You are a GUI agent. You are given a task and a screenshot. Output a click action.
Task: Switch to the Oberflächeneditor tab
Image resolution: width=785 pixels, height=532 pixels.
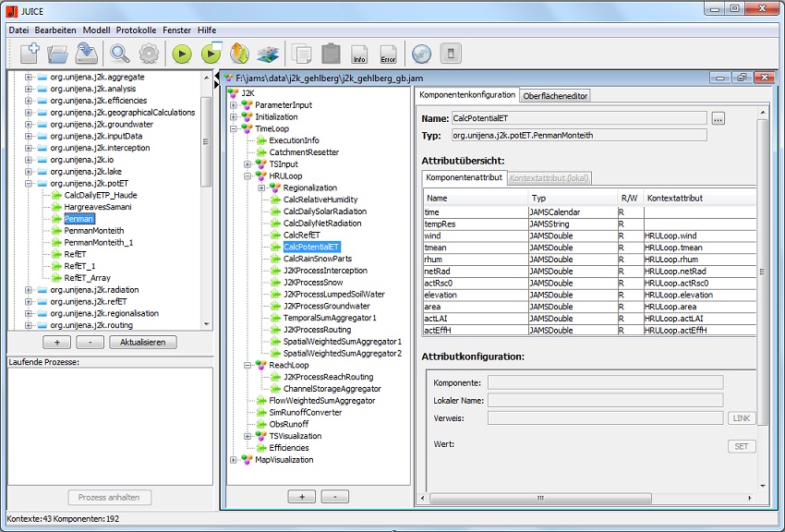pyautogui.click(x=554, y=95)
